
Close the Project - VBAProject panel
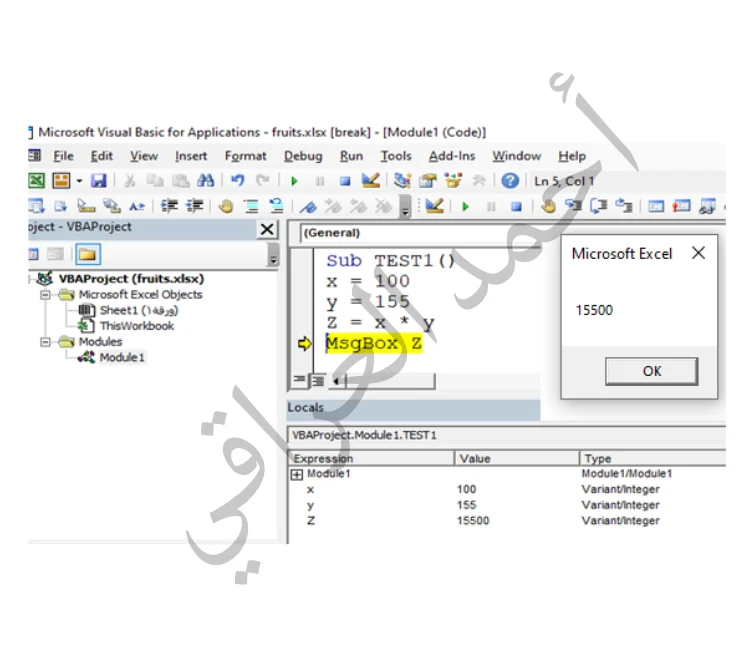pos(267,229)
